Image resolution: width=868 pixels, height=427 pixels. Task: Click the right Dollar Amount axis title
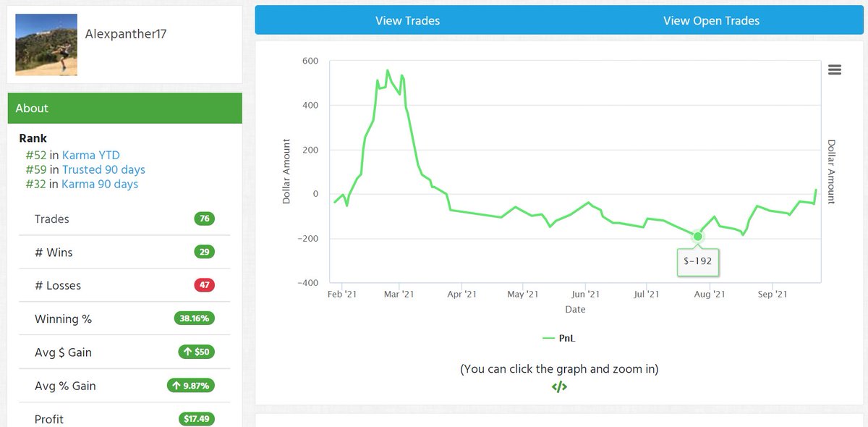tap(830, 172)
